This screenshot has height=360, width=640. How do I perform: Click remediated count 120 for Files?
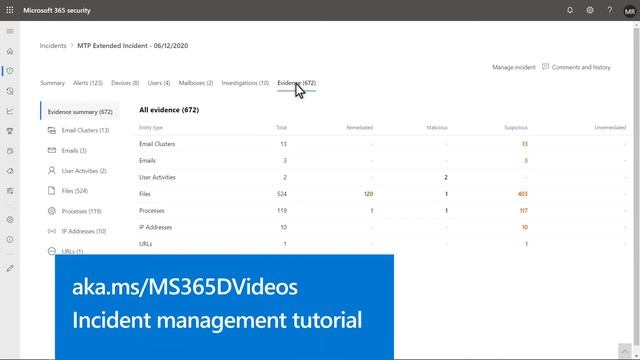point(368,194)
